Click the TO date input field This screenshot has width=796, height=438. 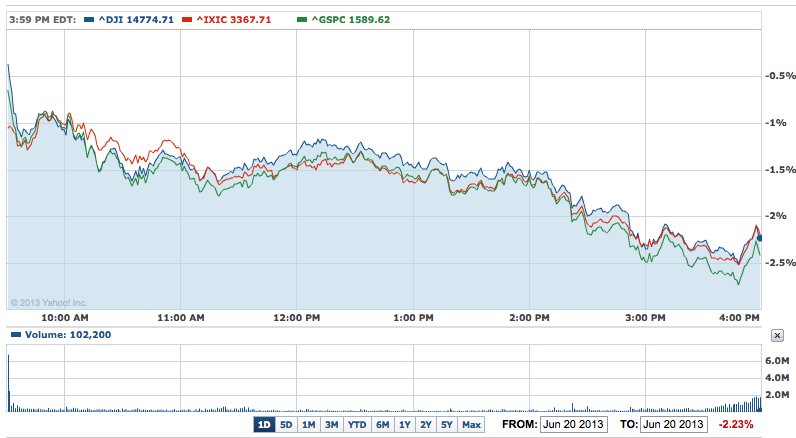(x=675, y=425)
